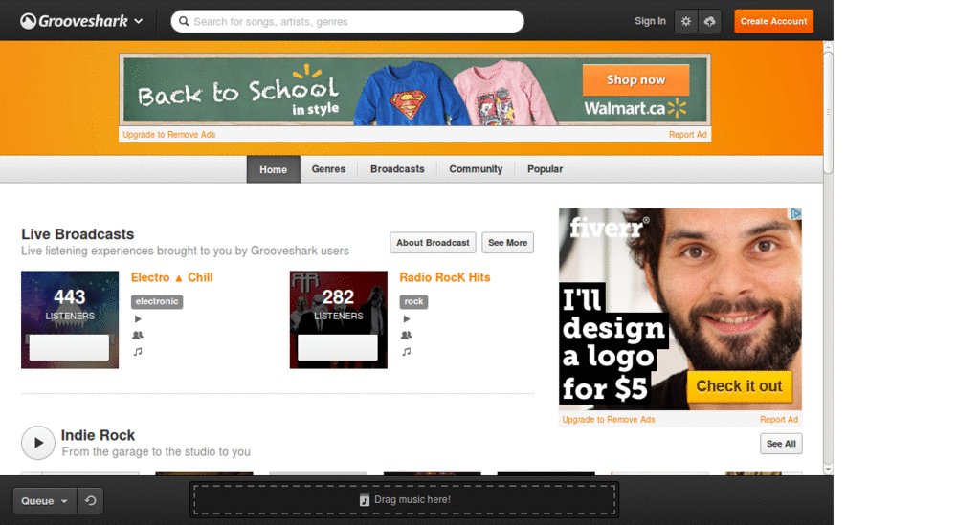Click Report Ad under fiverr ad

coord(779,420)
